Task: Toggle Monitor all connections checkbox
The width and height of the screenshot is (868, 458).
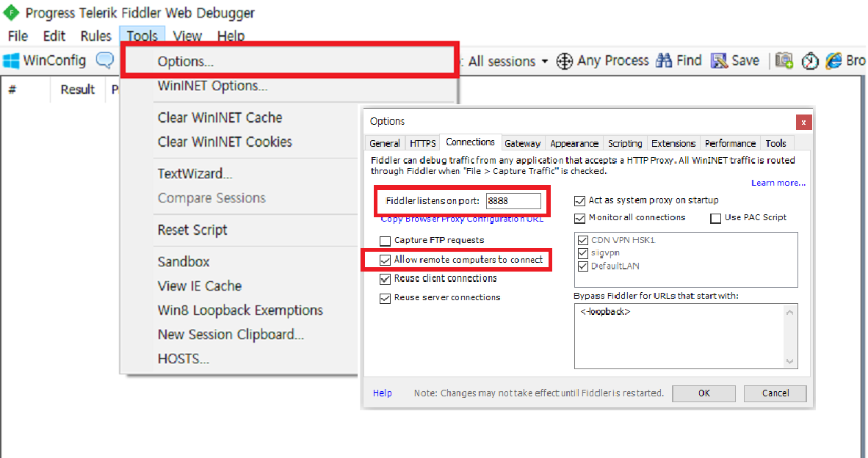Action: pyautogui.click(x=579, y=218)
